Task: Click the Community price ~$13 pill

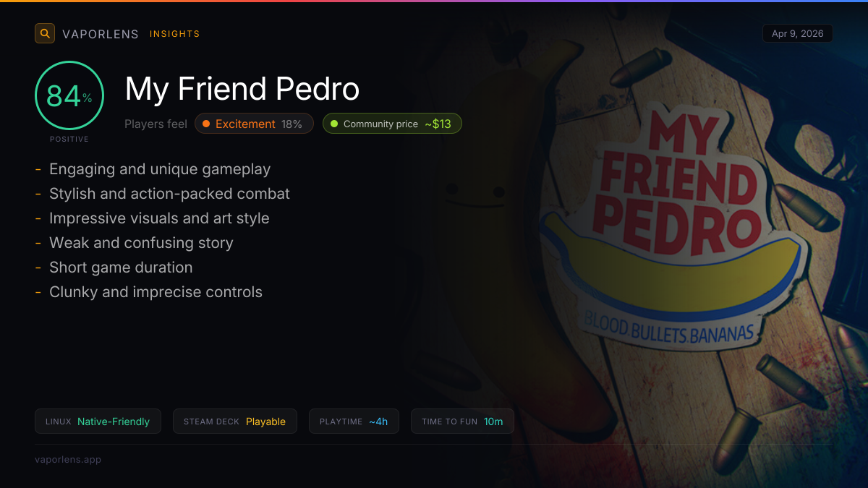Action: click(392, 124)
